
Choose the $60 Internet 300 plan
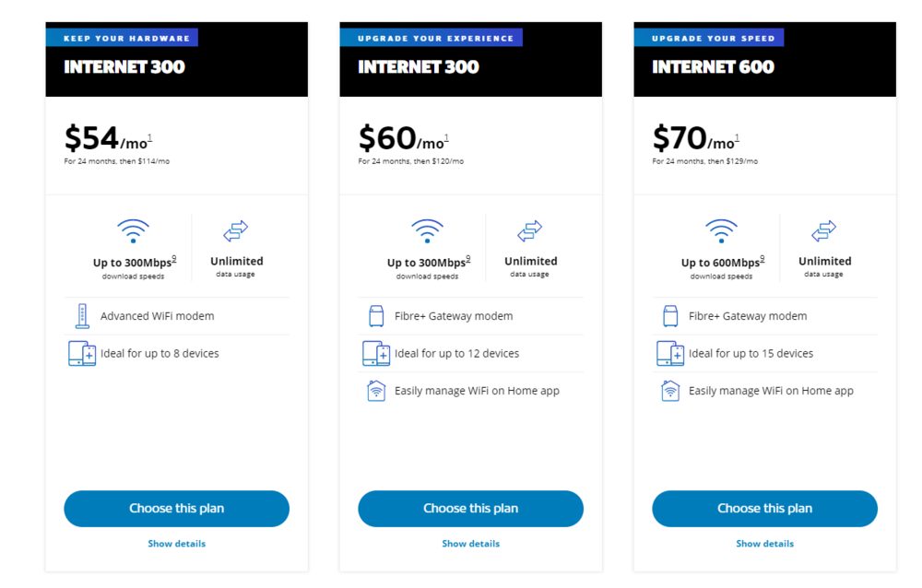click(x=470, y=508)
